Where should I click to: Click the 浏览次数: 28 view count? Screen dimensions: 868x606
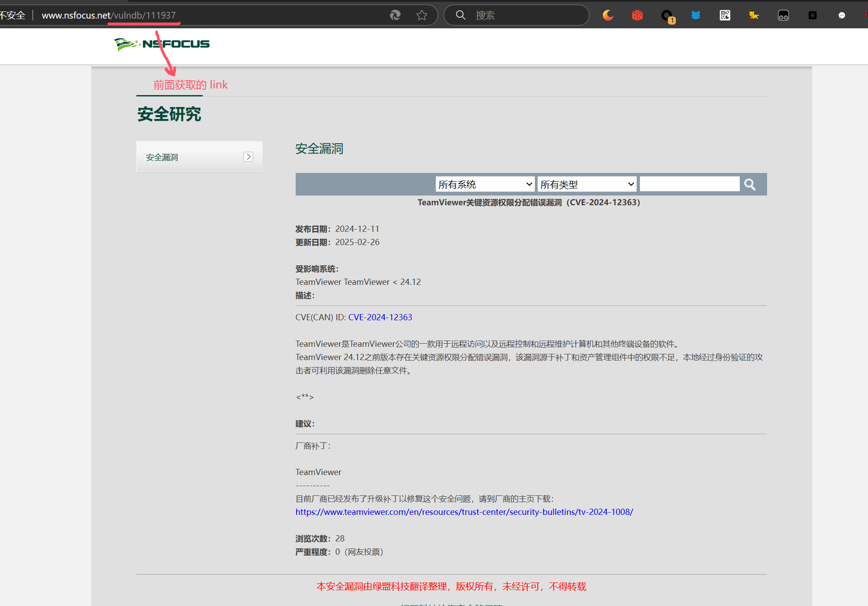[x=320, y=538]
